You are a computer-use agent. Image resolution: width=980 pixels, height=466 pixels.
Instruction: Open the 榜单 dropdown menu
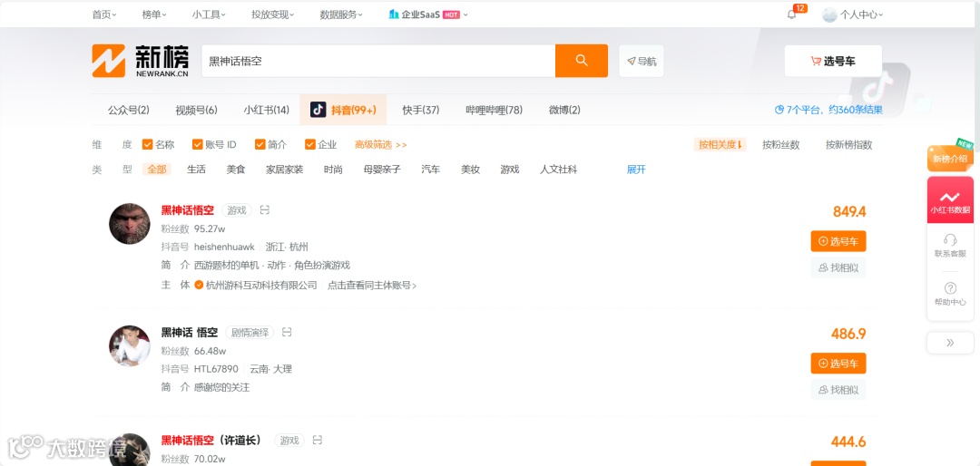point(154,15)
